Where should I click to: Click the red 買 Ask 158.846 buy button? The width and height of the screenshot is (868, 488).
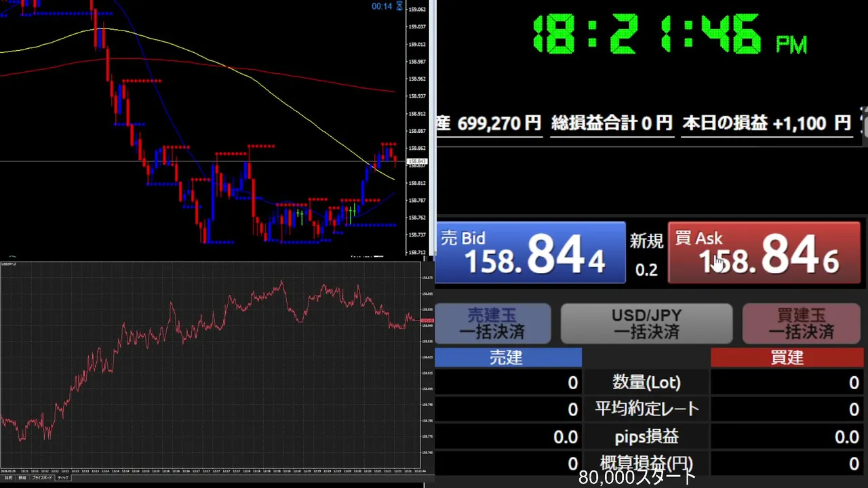click(764, 252)
